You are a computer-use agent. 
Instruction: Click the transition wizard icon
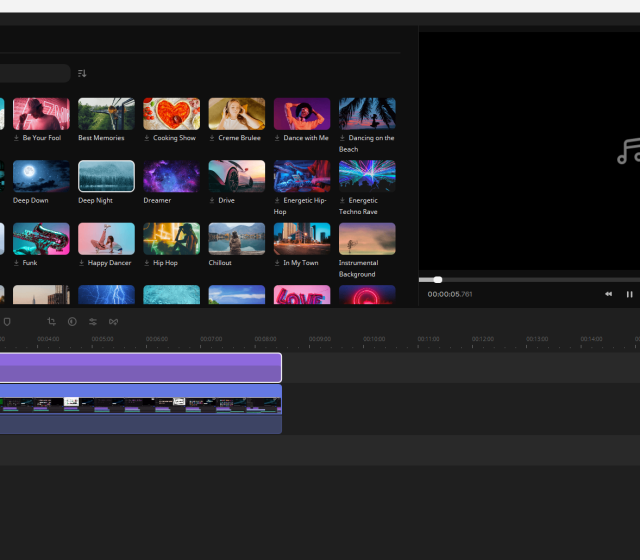(114, 321)
